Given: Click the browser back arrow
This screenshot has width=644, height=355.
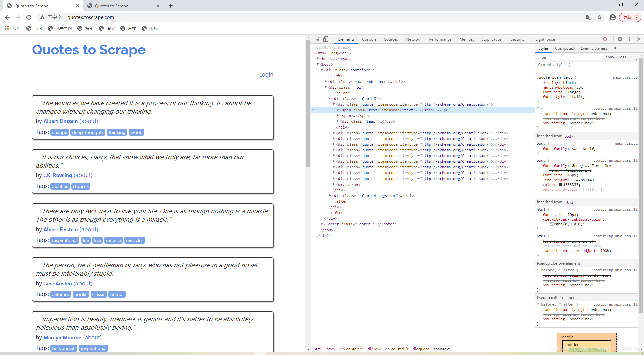Looking at the screenshot, I should [7, 17].
